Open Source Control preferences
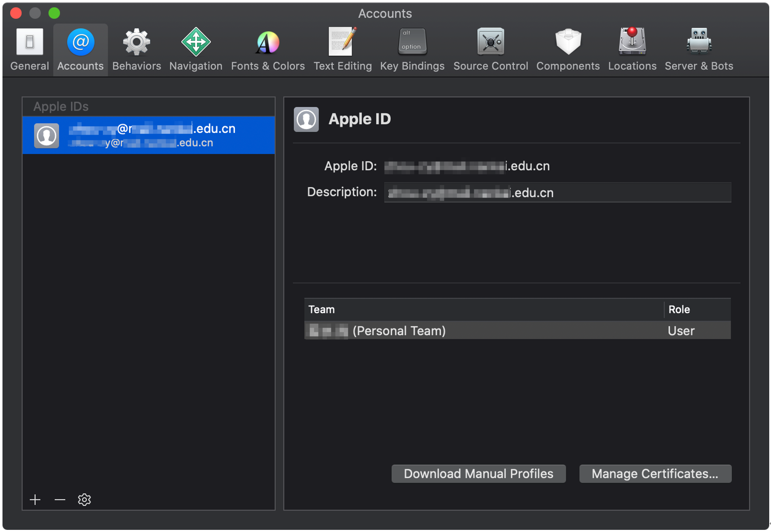This screenshot has width=771, height=532. point(491,50)
